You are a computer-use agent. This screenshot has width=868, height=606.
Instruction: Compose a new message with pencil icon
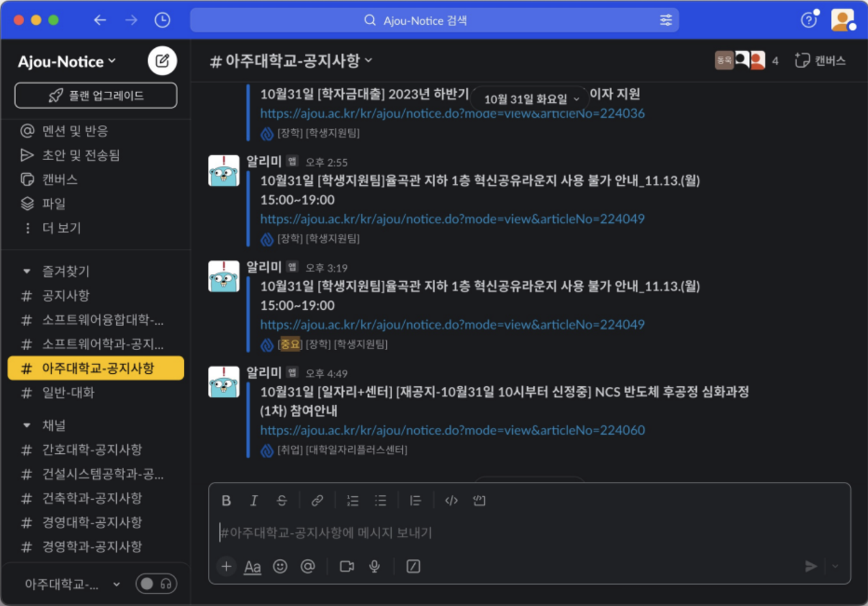tap(162, 61)
